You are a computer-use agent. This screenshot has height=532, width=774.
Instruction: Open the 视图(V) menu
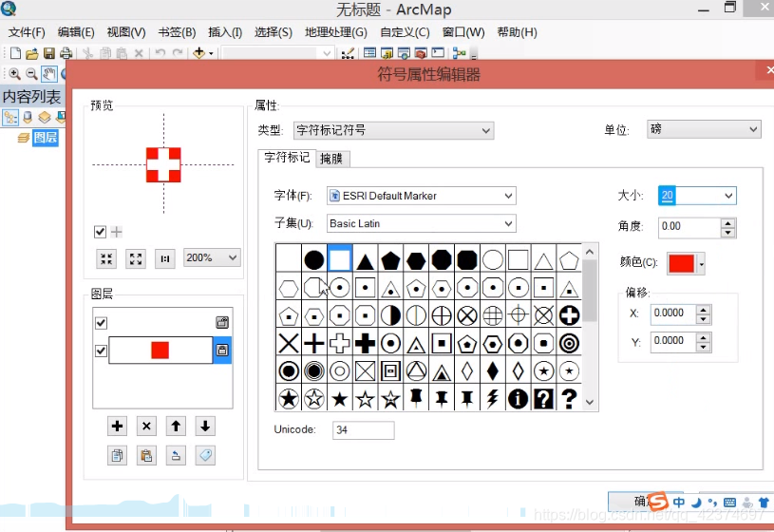pos(126,32)
